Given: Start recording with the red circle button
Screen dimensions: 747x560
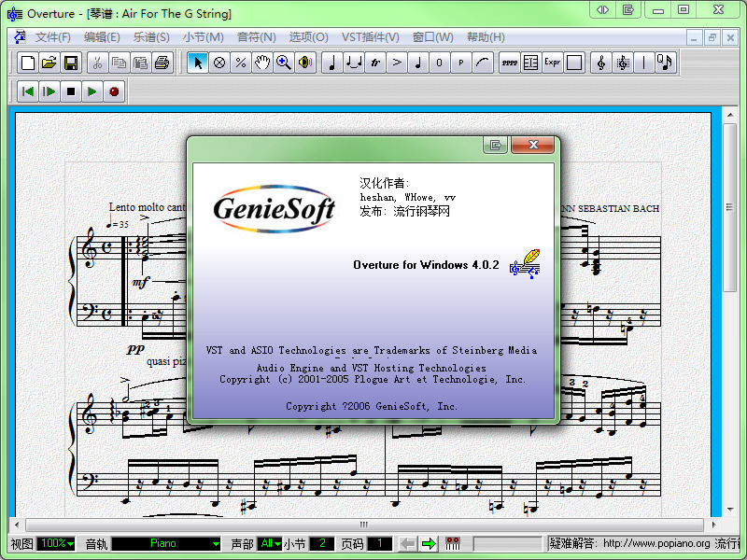Looking at the screenshot, I should [114, 91].
